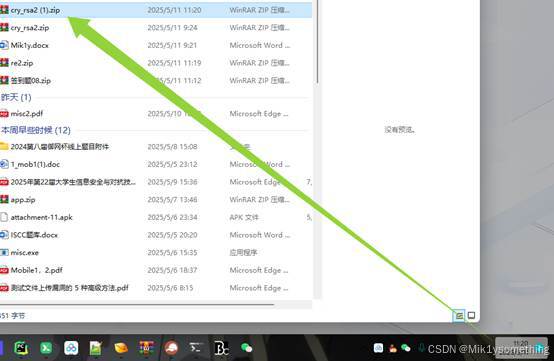
Task: Open WeChat from the taskbar
Action: coord(246,348)
